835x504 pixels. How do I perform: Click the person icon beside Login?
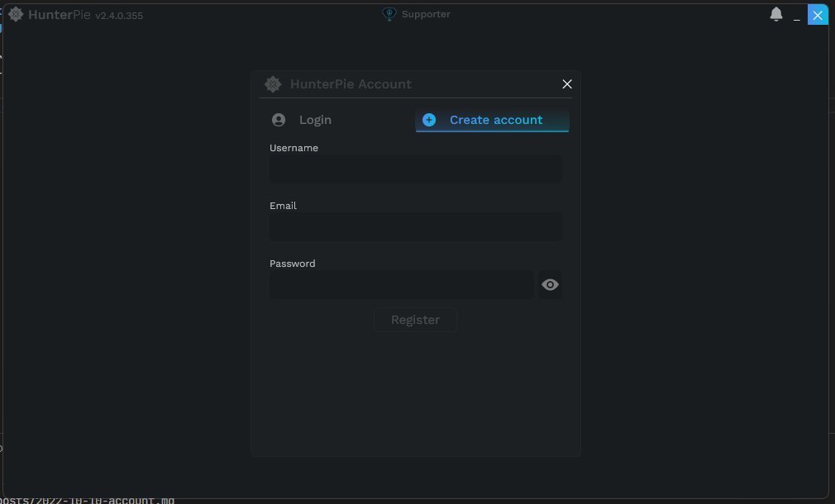click(279, 120)
